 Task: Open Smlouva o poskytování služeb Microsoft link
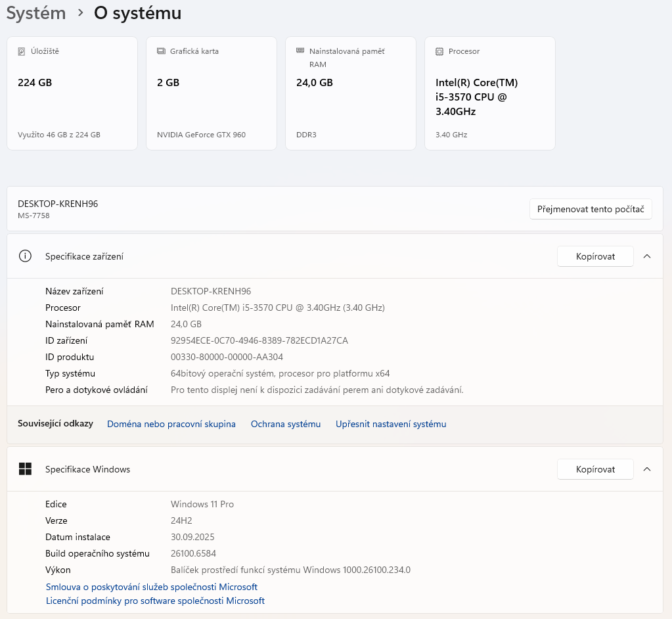coord(152,587)
